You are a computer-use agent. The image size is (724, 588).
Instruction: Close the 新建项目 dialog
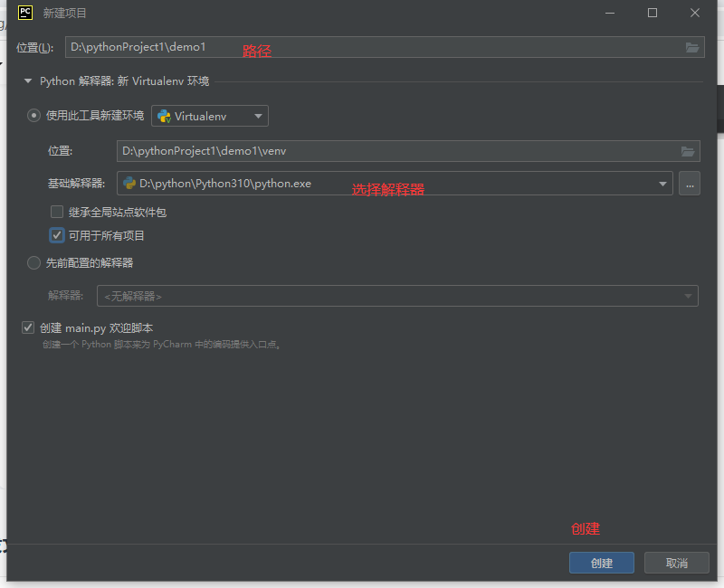695,13
